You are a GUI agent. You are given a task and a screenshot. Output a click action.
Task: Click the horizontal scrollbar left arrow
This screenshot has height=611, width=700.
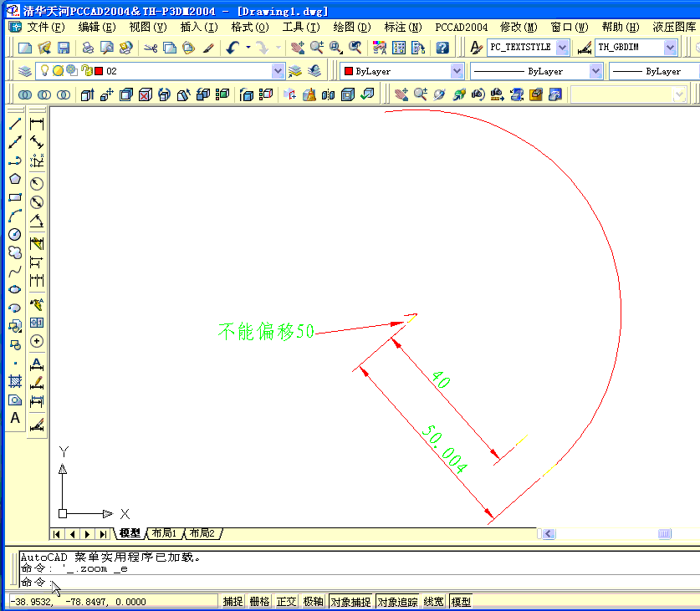pyautogui.click(x=549, y=534)
